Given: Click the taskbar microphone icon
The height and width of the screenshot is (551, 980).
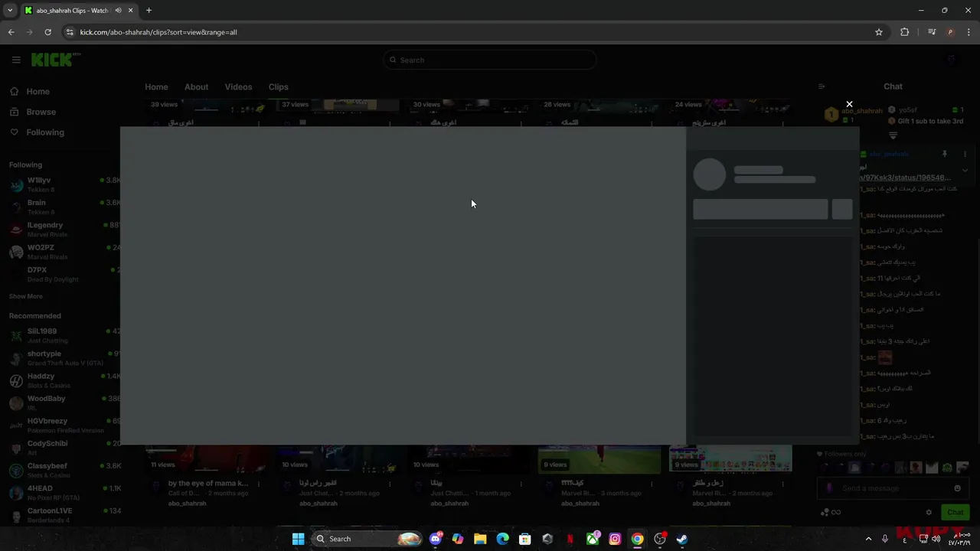Looking at the screenshot, I should click(885, 539).
